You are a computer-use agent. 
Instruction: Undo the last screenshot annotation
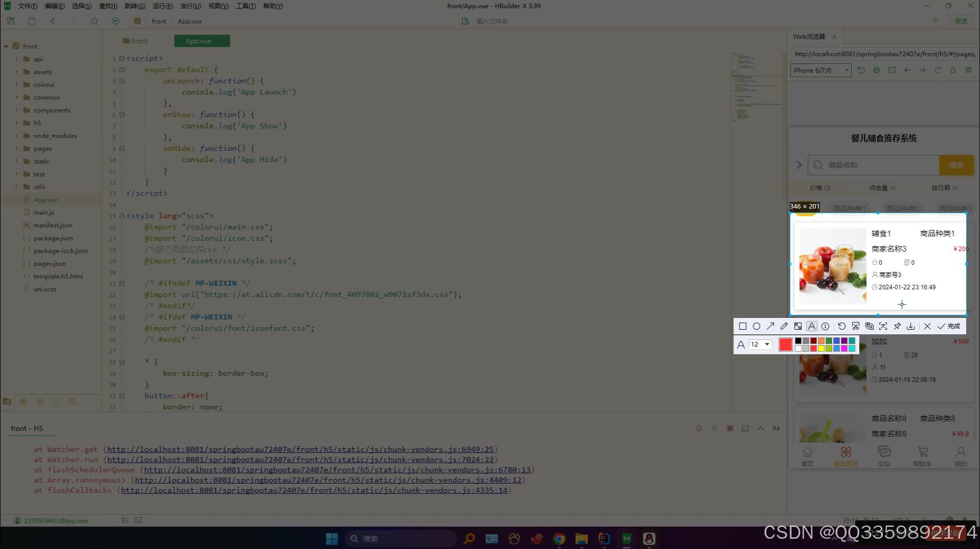click(x=842, y=326)
